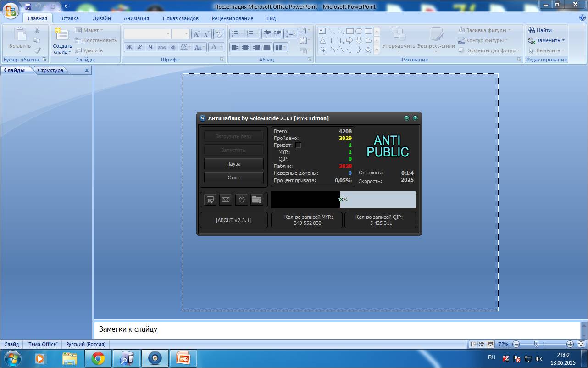Switch to slide sorter view in status bar
Image resolution: width=588 pixels, height=368 pixels.
(x=482, y=344)
